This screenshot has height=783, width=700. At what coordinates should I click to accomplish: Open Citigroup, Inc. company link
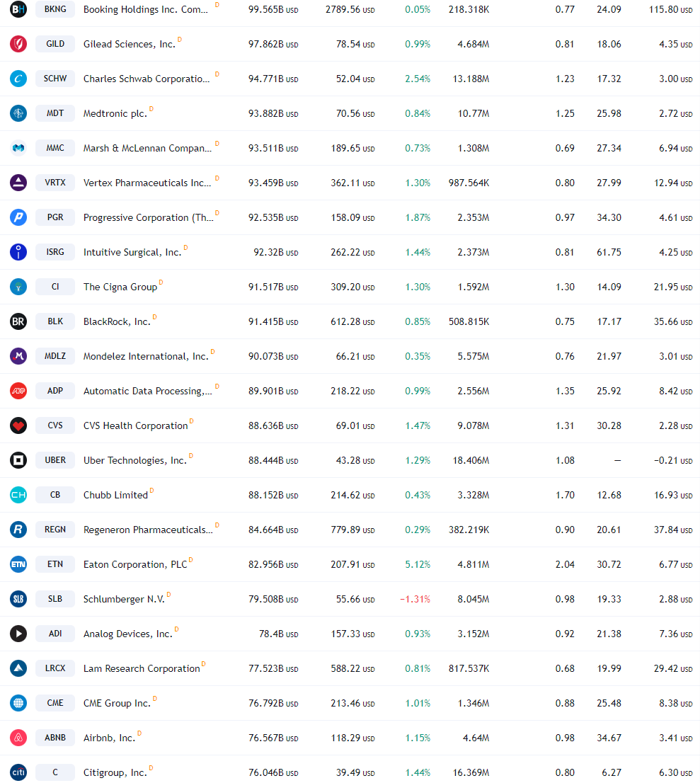click(x=115, y=773)
